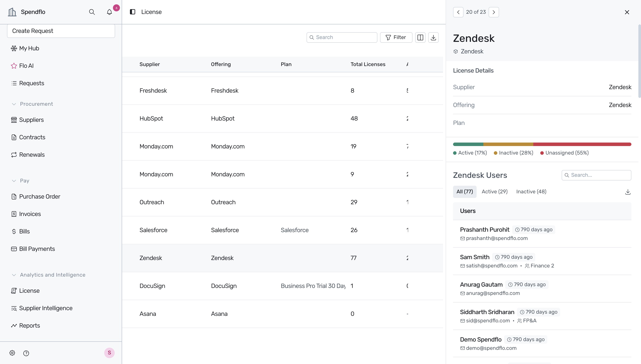Open help question mark icon
The image size is (641, 364).
(26, 353)
